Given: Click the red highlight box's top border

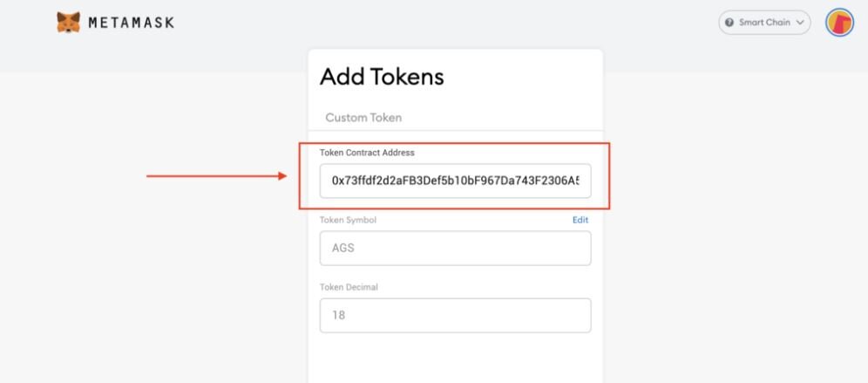Looking at the screenshot, I should coord(453,142).
